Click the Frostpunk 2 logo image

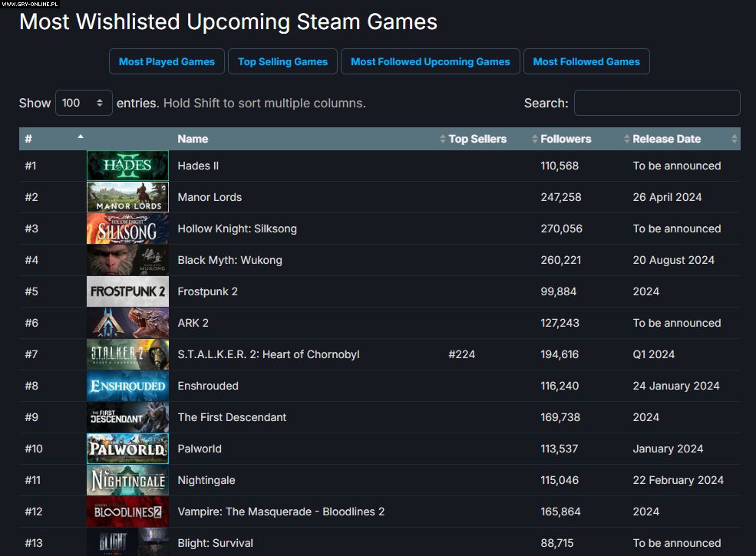tap(127, 291)
